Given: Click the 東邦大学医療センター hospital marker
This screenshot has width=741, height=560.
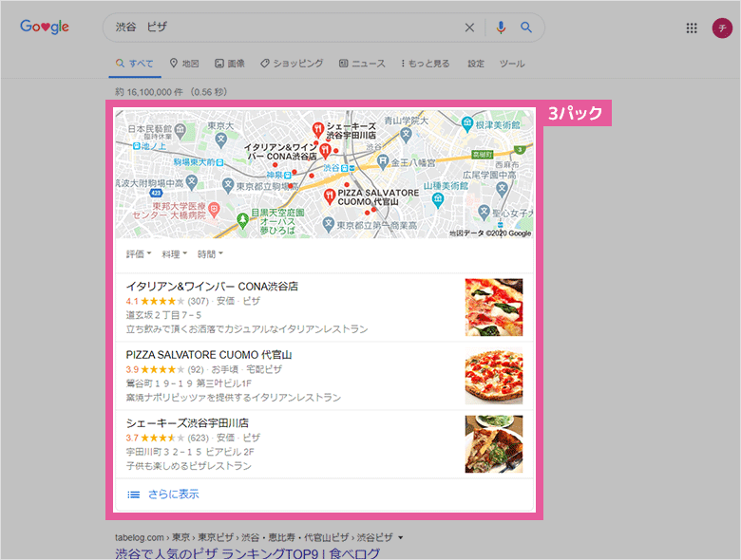Looking at the screenshot, I should (x=214, y=210).
